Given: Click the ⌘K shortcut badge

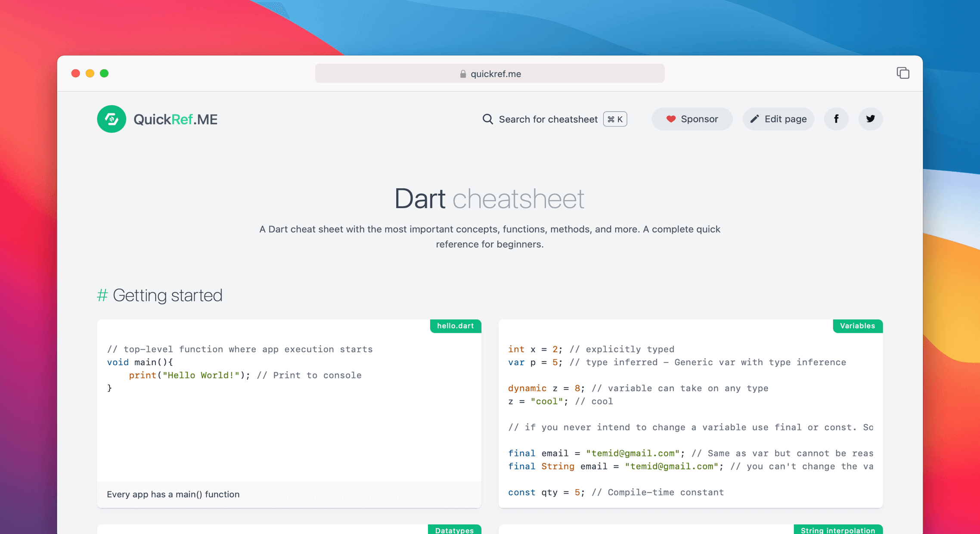Looking at the screenshot, I should (614, 119).
